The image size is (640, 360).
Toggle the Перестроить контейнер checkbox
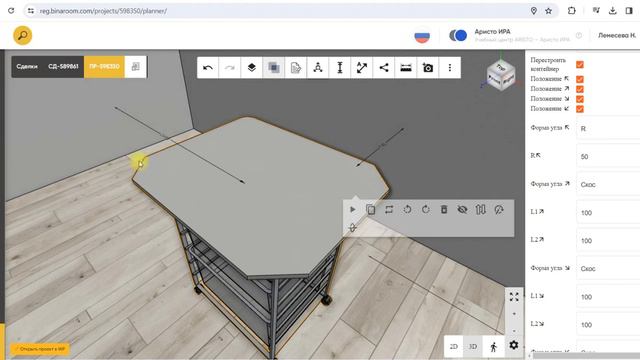(x=580, y=64)
